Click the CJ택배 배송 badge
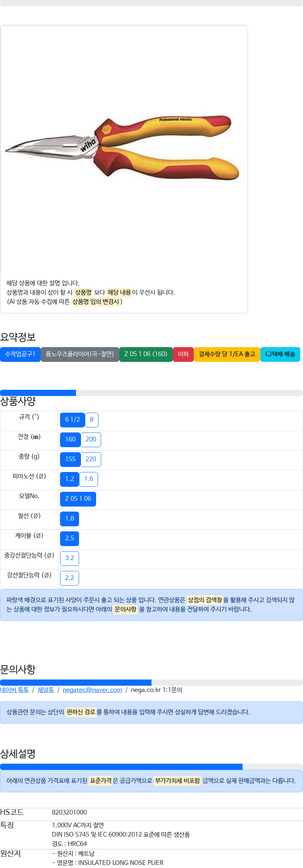 [x=280, y=354]
